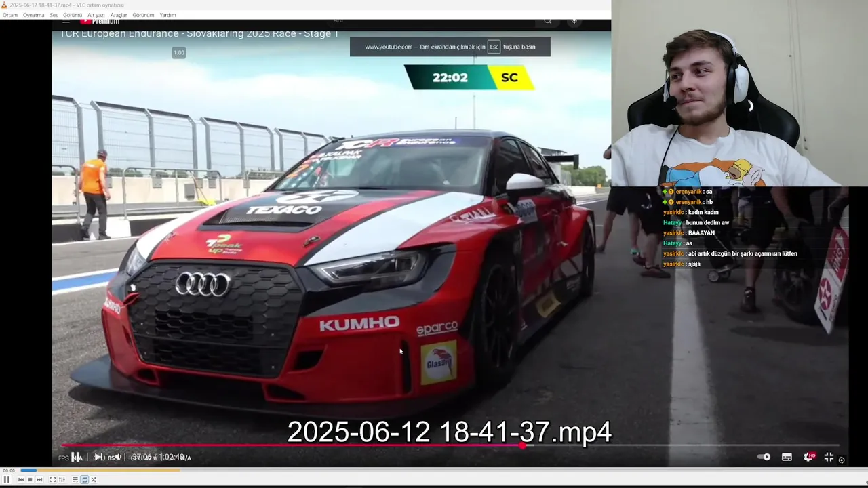This screenshot has height=488, width=868.
Task: Click chat message 'BAAAYAN'
Action: click(x=689, y=232)
